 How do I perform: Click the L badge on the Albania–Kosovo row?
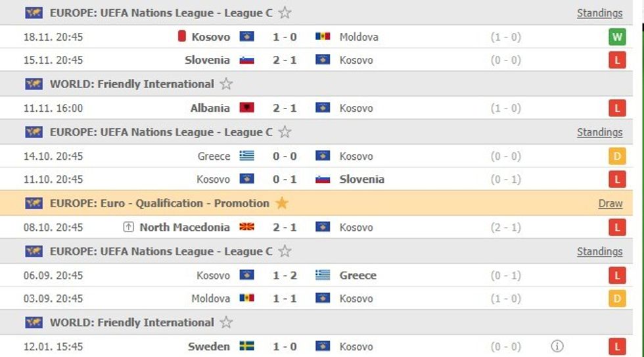coord(616,108)
